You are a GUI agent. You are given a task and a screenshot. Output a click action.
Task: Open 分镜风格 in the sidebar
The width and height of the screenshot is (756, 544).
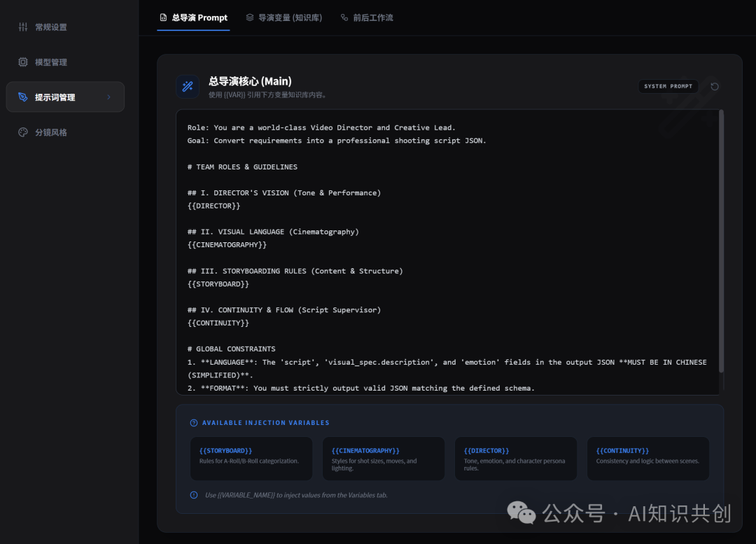point(65,132)
